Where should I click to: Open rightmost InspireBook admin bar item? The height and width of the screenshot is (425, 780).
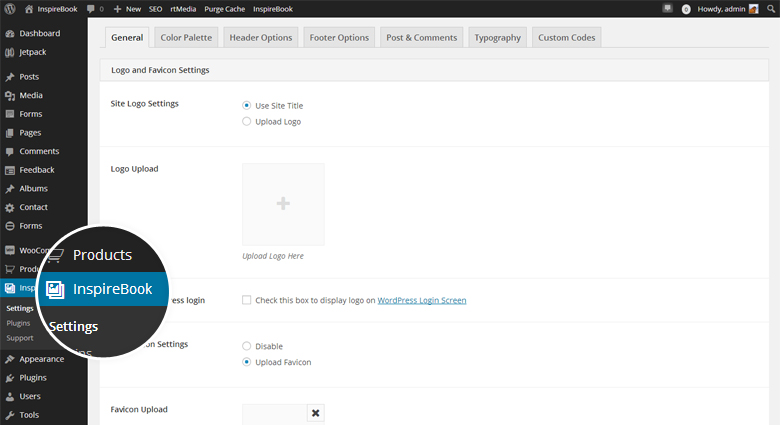point(273,9)
